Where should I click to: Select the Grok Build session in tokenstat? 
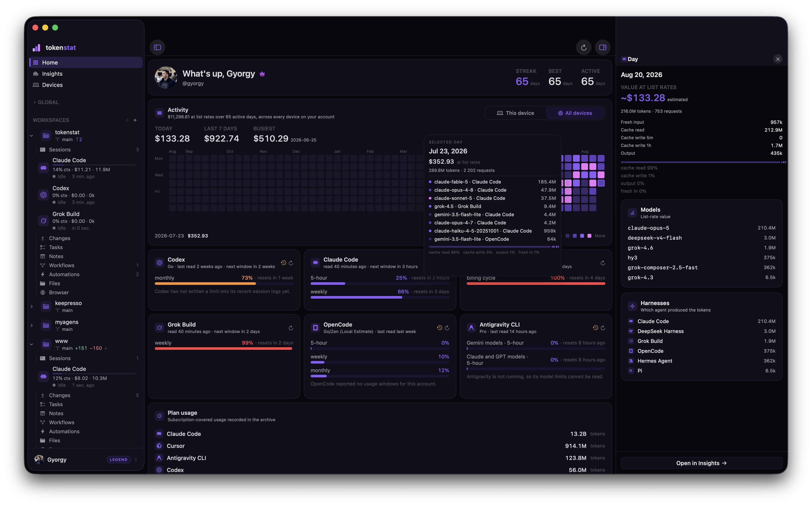point(88,221)
